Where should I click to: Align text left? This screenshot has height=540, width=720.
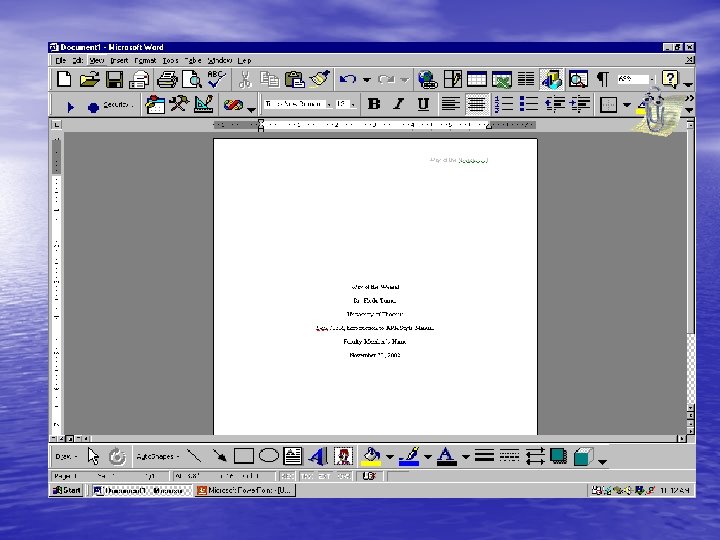pos(450,104)
